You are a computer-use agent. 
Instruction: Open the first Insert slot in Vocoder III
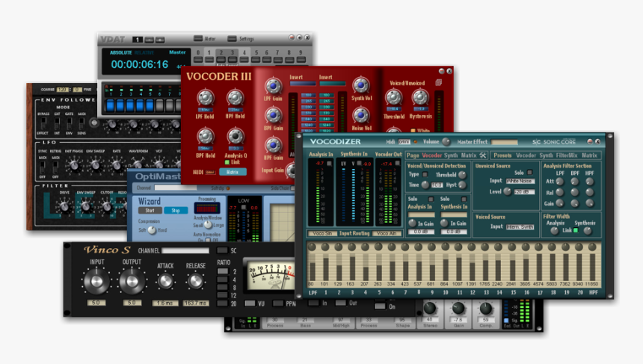tap(303, 84)
